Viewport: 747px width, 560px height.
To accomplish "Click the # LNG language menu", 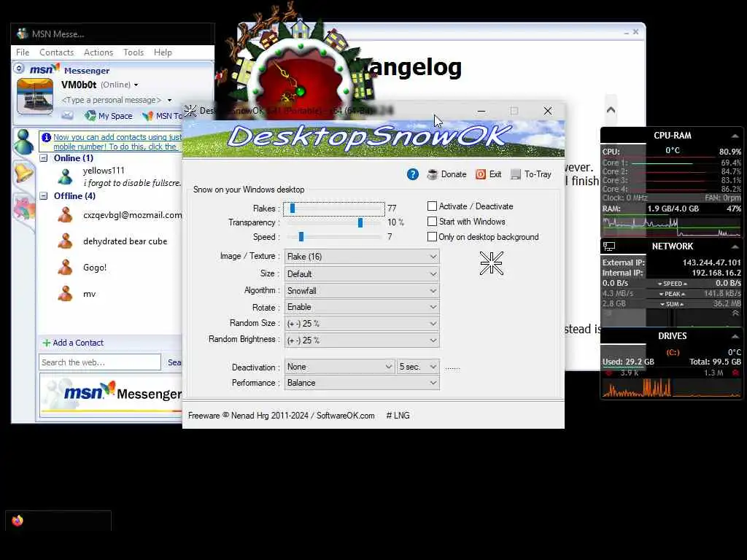I will [398, 416].
